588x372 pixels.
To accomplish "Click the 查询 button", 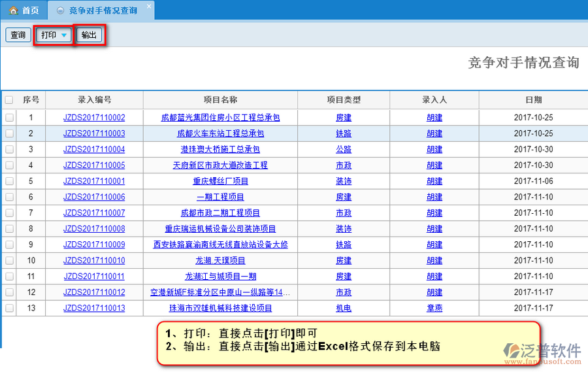I will coord(18,35).
